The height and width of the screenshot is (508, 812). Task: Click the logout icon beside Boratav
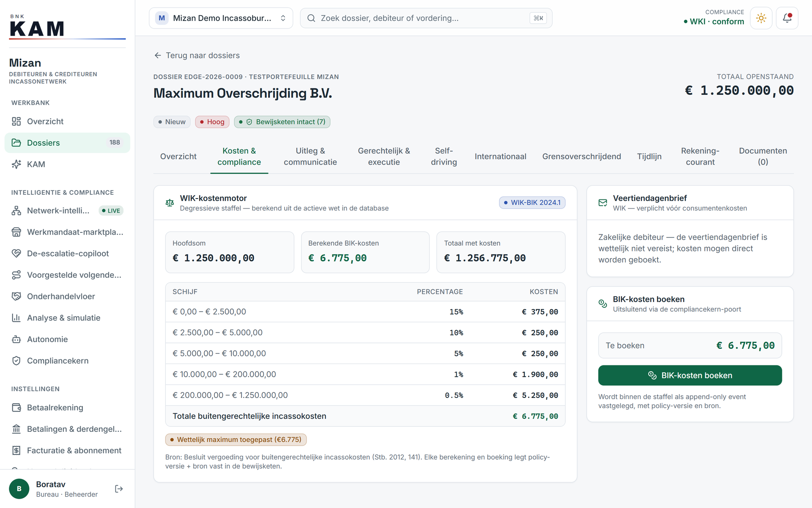[x=119, y=489]
